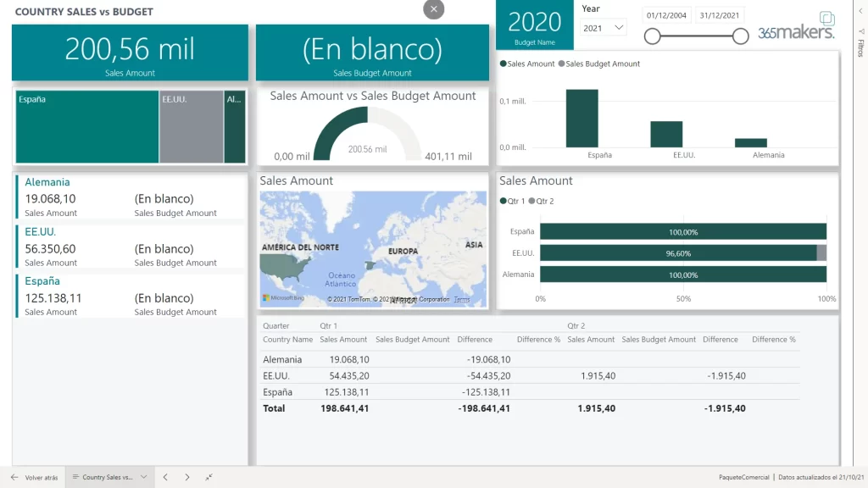Toggle Qtr 2 legend item in Sales Amount chart
The height and width of the screenshot is (488, 868).
[x=541, y=201]
